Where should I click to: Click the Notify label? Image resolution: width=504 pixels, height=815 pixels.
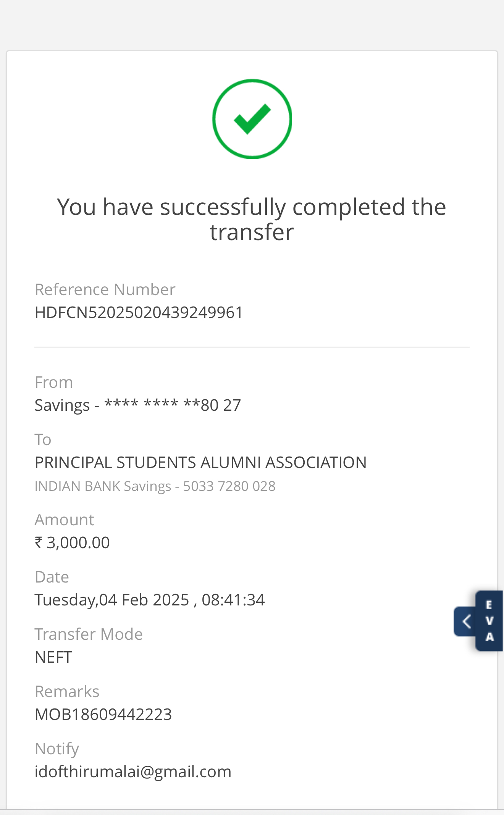pyautogui.click(x=57, y=749)
